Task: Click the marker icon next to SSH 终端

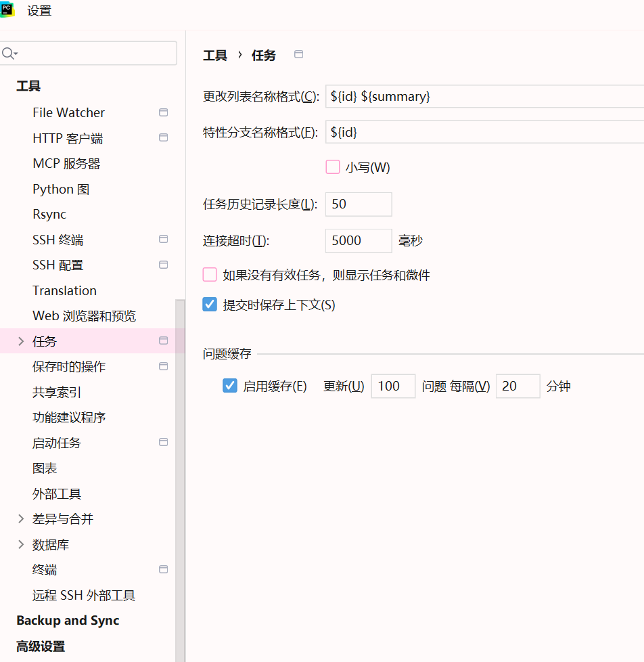Action: (163, 239)
